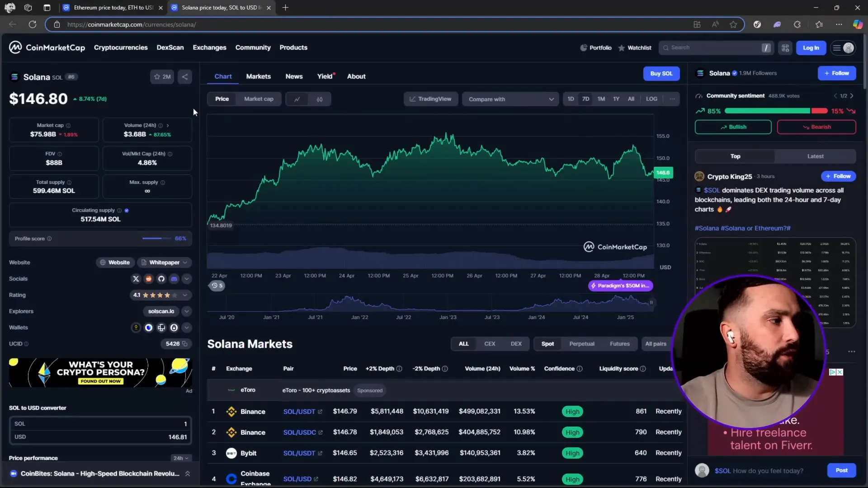Open chart more options ellipsis
The width and height of the screenshot is (868, 488).
pyautogui.click(x=672, y=99)
